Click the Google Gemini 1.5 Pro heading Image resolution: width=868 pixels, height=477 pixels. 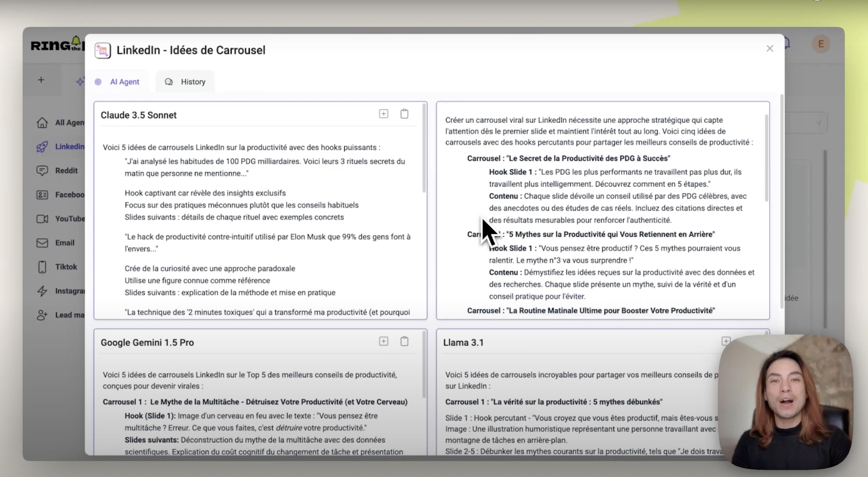[x=147, y=342]
